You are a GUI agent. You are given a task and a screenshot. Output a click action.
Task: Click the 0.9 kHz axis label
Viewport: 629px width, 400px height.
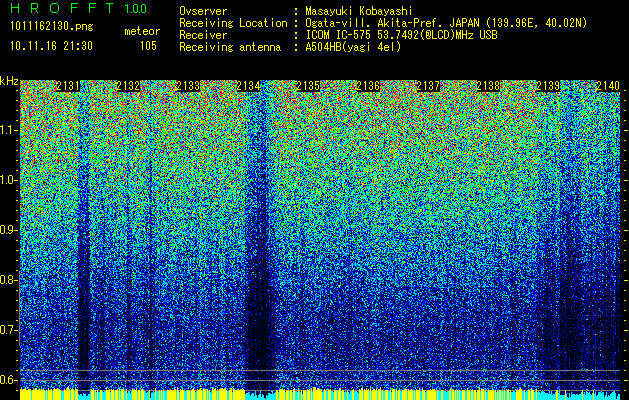pos(9,230)
